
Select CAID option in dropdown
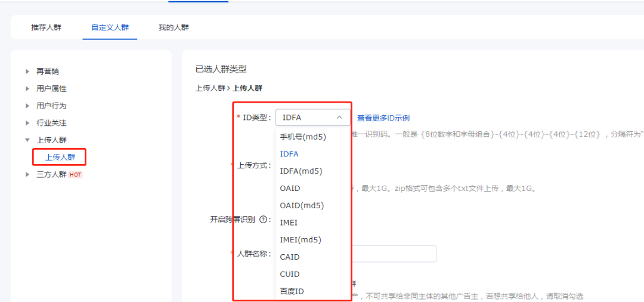tap(290, 257)
